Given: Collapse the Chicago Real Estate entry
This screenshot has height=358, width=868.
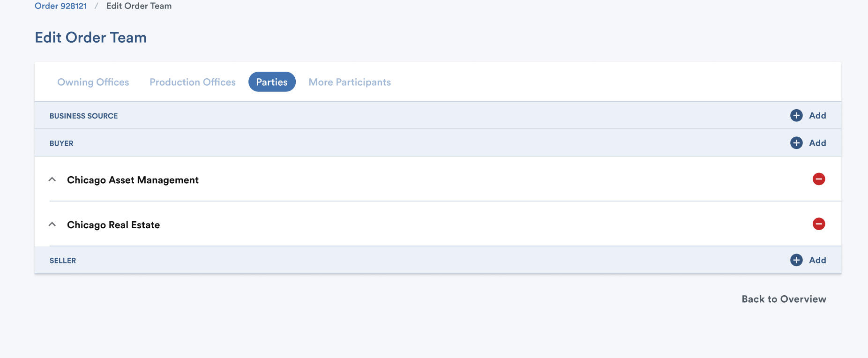Looking at the screenshot, I should click(x=53, y=224).
